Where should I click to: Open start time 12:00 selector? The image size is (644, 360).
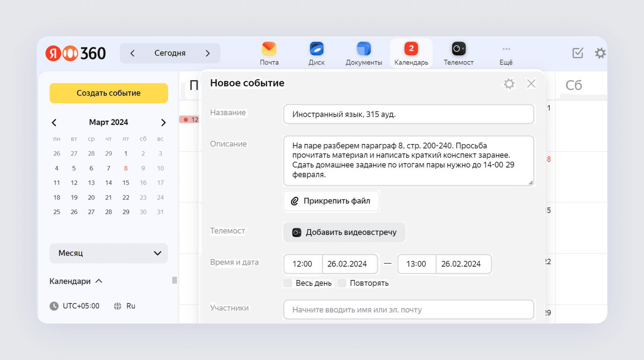[303, 264]
